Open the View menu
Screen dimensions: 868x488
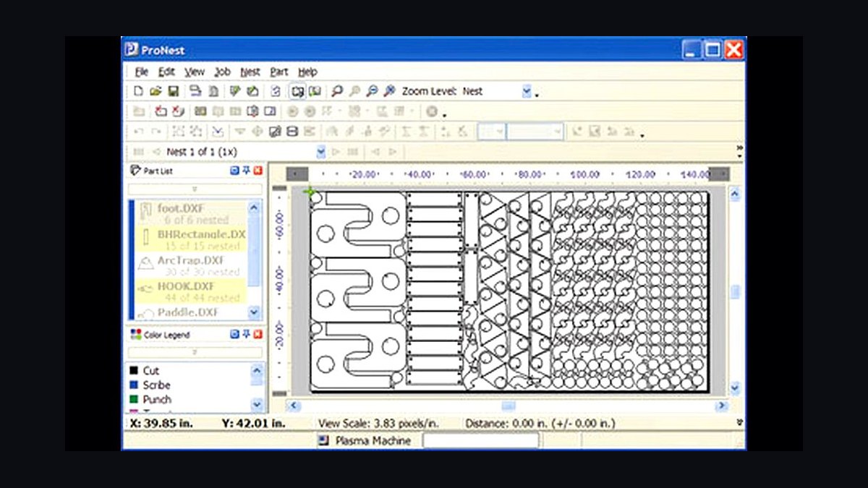coord(195,72)
